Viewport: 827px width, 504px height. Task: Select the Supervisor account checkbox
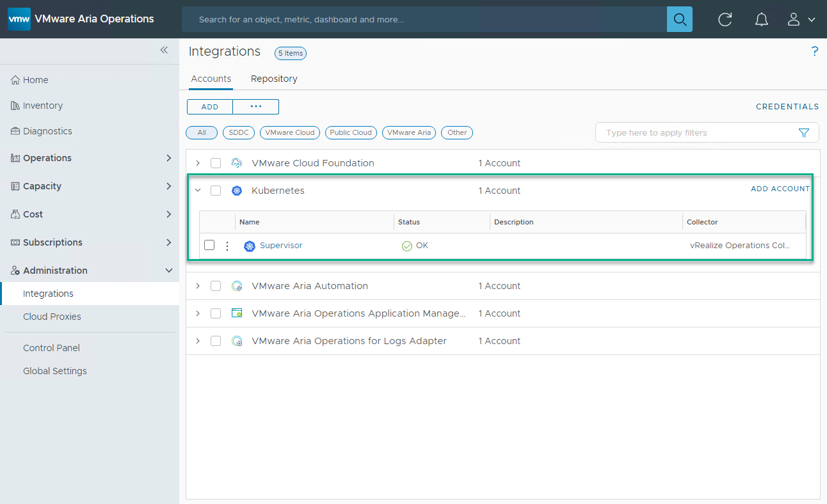[209, 245]
